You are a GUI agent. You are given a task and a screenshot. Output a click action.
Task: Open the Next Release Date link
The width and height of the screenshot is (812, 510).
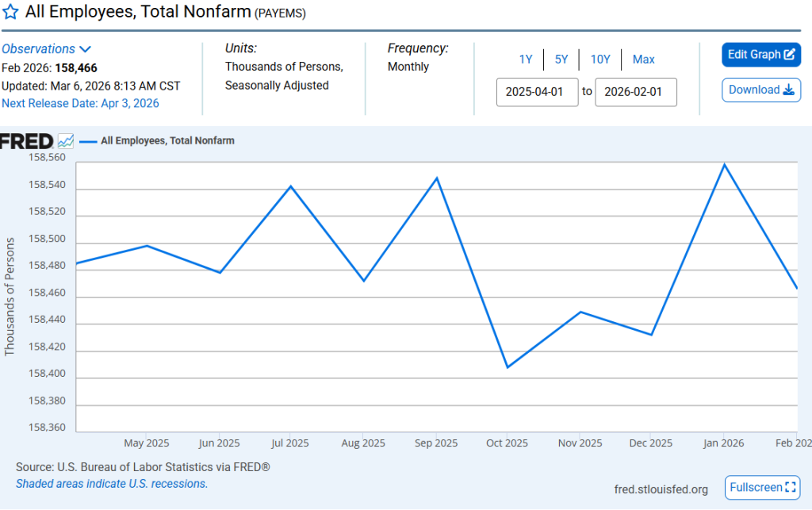pos(80,104)
